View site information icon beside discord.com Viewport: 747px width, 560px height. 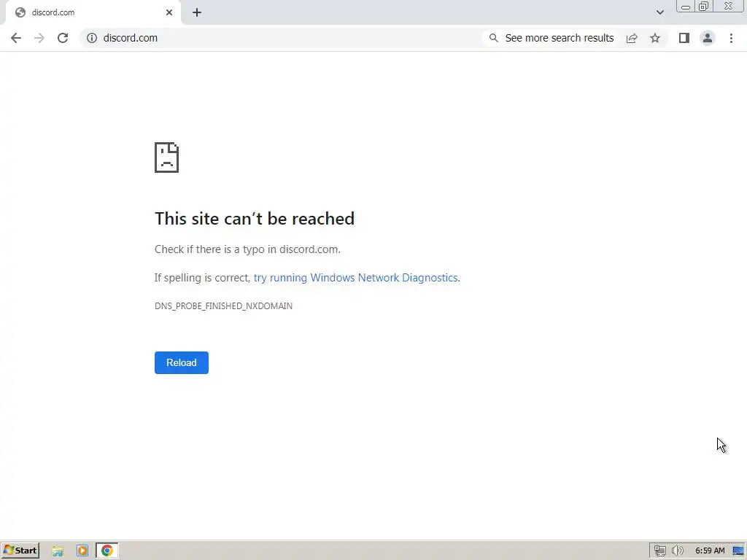click(92, 38)
